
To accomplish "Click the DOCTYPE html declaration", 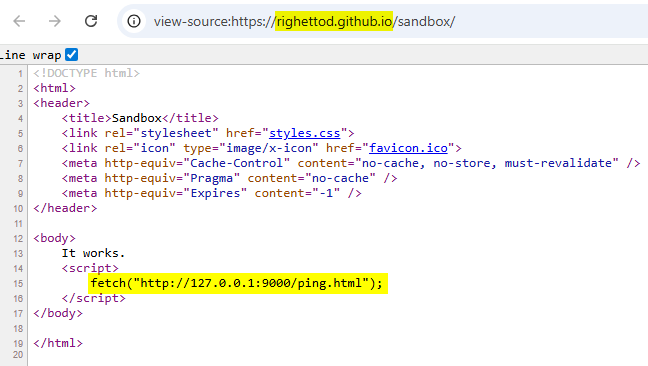I will 87,73.
